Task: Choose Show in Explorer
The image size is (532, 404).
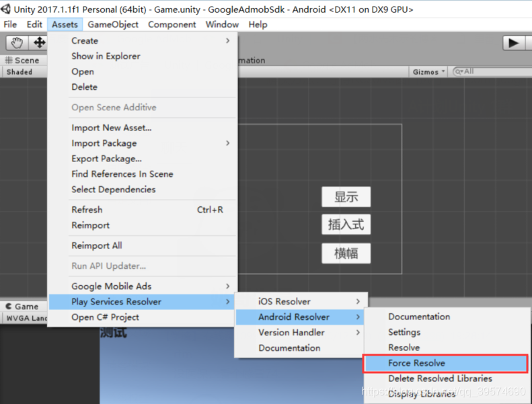Action: tap(143, 56)
